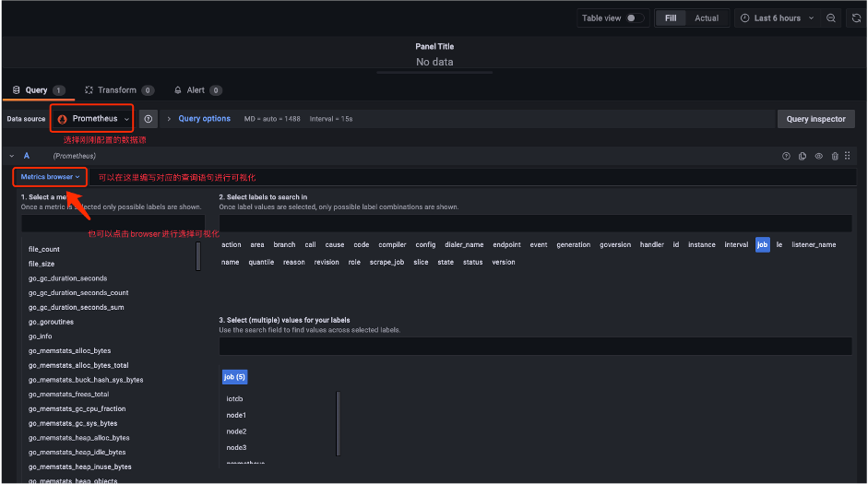Open the Alert tab
This screenshot has height=484, width=868.
coord(196,90)
